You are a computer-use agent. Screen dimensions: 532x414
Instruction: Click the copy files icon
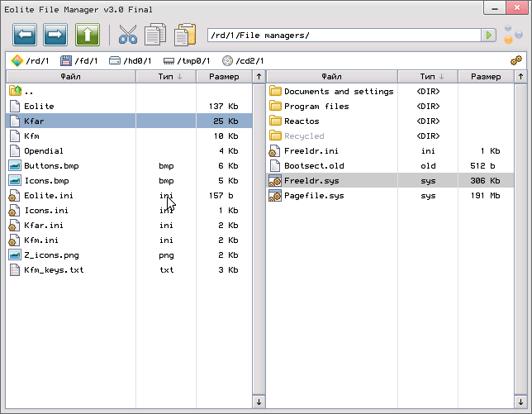pos(155,35)
